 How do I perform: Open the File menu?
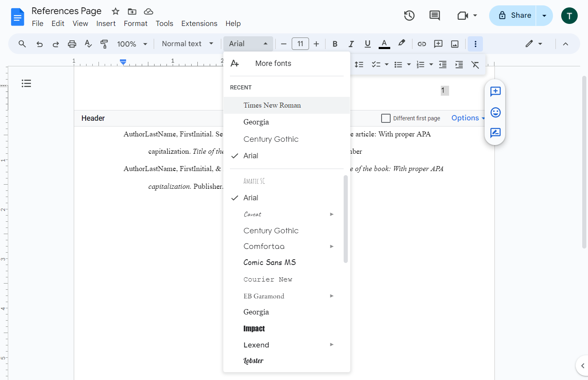(37, 23)
